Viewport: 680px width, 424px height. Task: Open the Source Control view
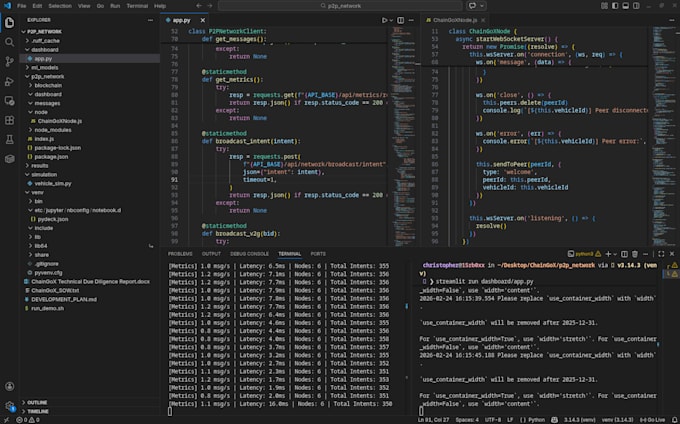coord(9,62)
